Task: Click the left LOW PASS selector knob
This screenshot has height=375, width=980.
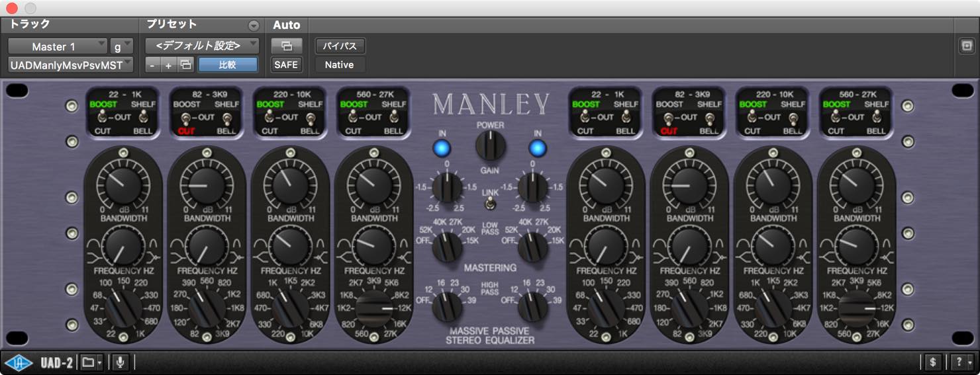Action: pyautogui.click(x=447, y=246)
